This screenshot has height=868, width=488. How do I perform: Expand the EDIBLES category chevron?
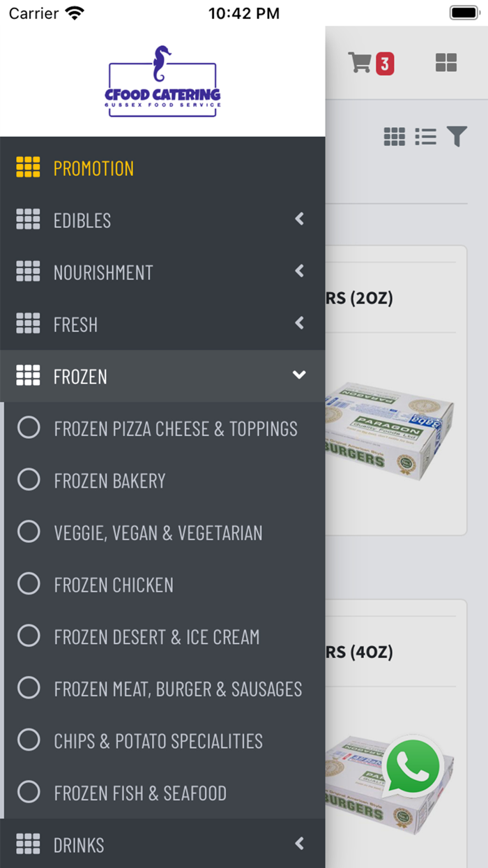pos(299,219)
